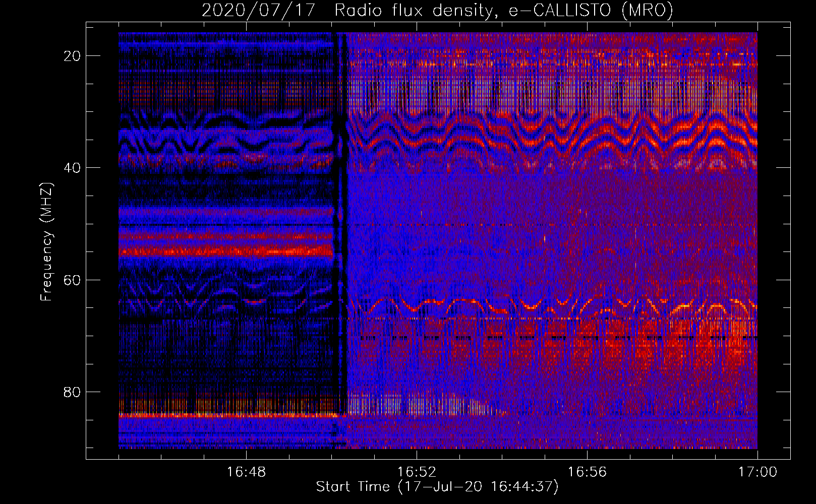Screen dimensions: 816x504
Task: Click the 16:52 time tick label
Action: point(417,472)
